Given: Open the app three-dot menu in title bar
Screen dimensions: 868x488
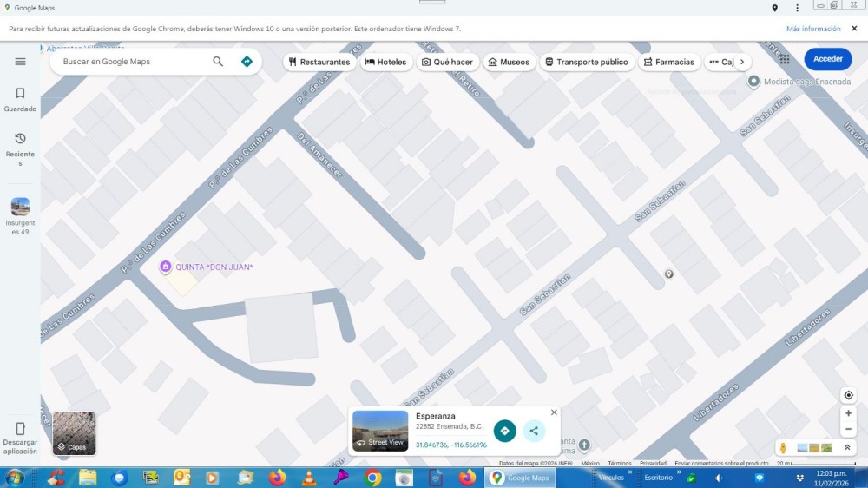Looking at the screenshot, I should [x=797, y=8].
